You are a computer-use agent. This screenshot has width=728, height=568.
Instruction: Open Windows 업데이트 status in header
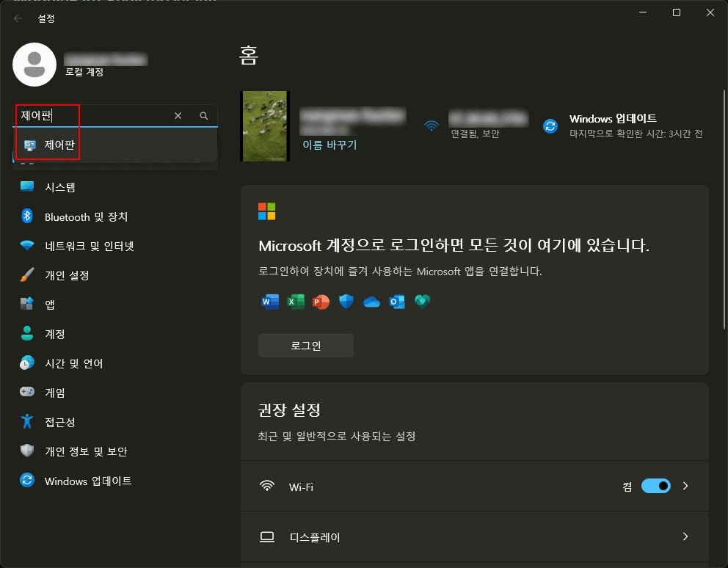[623, 126]
